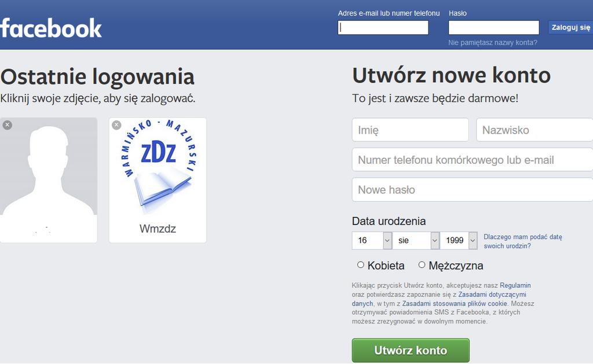Image resolution: width=593 pixels, height=364 pixels.
Task: Log in via the Wmzdz profile picture
Action: 158,166
